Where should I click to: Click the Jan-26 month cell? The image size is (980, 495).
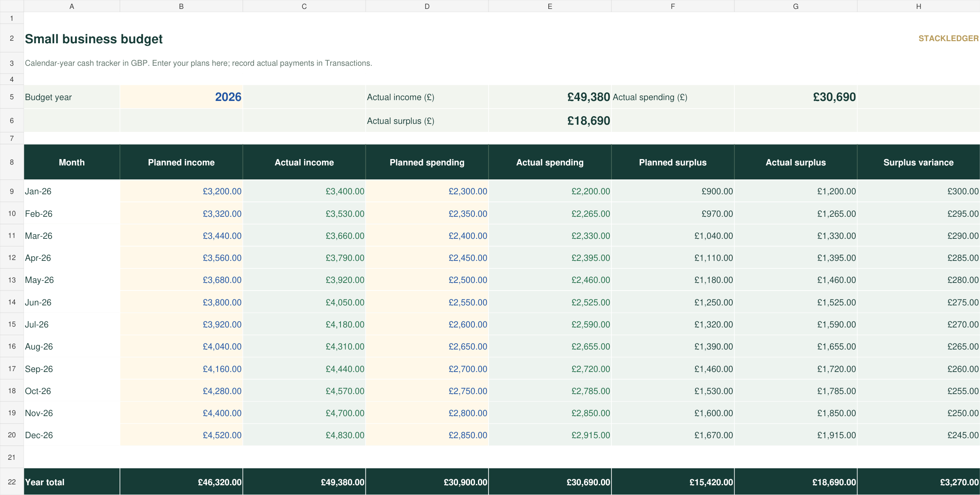[72, 191]
